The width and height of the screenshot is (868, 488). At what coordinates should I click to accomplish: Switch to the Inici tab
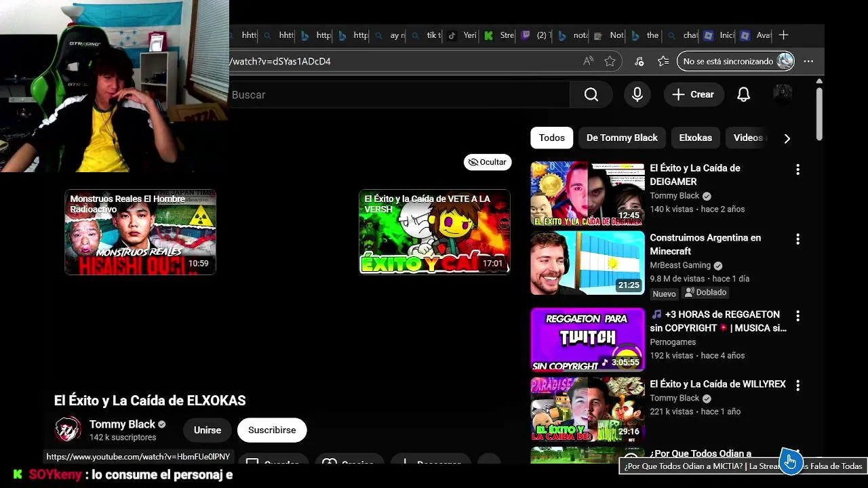[719, 35]
